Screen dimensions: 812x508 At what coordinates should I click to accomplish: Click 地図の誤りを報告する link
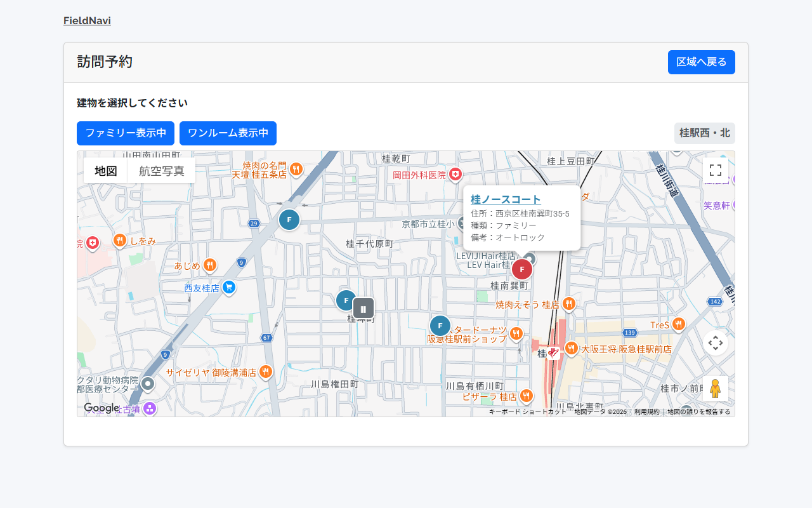(x=699, y=412)
